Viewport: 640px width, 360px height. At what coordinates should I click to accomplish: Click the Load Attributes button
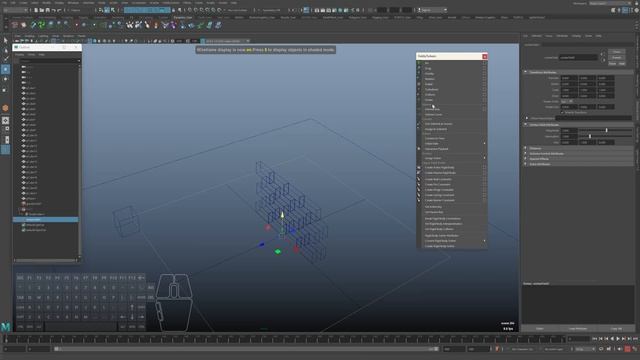click(578, 329)
